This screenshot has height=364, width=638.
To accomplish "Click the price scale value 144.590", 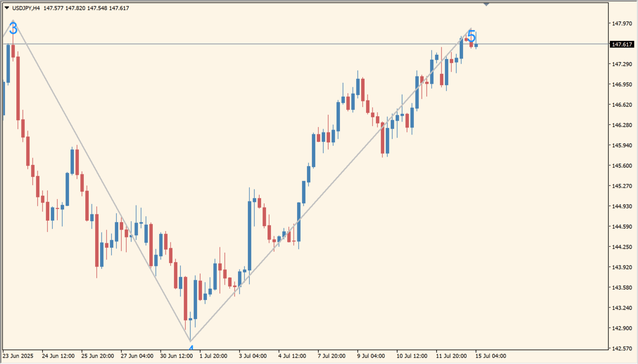I will click(x=622, y=227).
